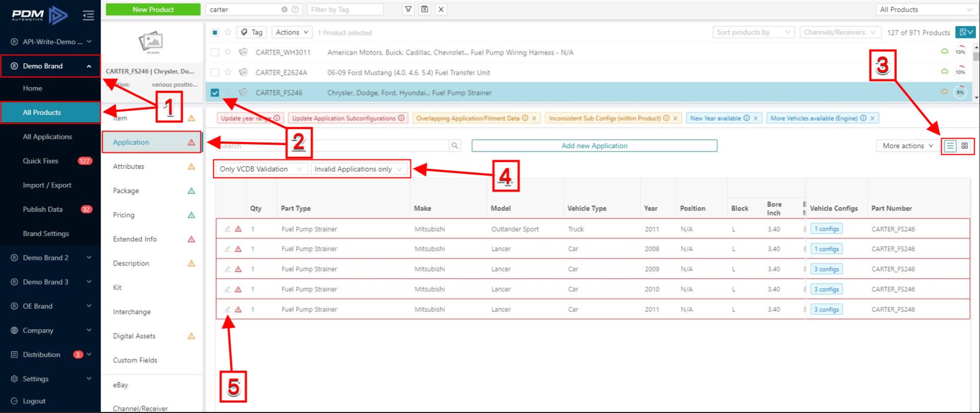Click the X icon to clear filters

[x=441, y=9]
